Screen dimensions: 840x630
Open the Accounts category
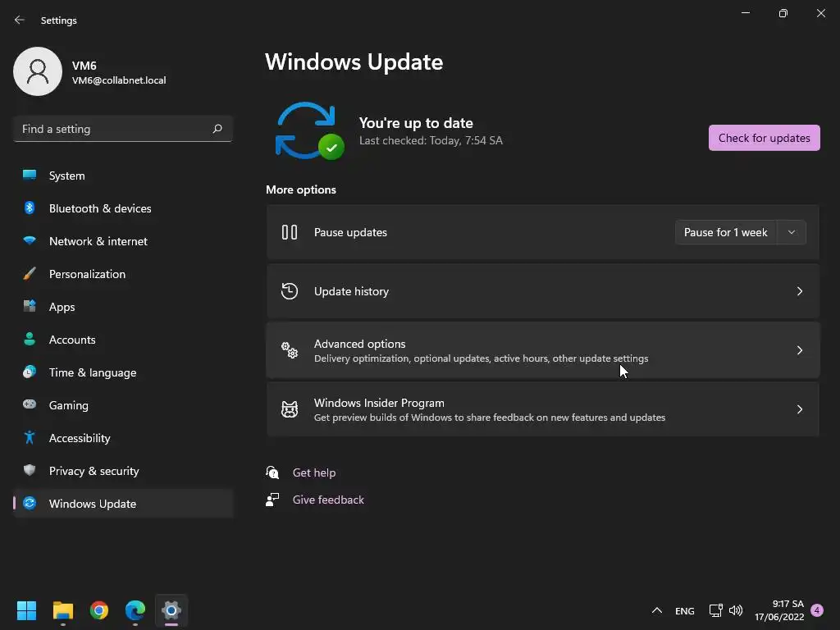(123, 340)
